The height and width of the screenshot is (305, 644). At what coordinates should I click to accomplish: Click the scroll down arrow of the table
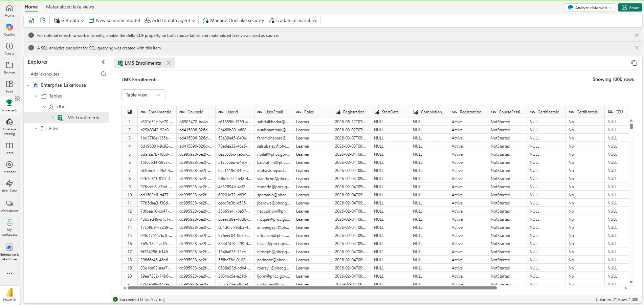(631, 282)
